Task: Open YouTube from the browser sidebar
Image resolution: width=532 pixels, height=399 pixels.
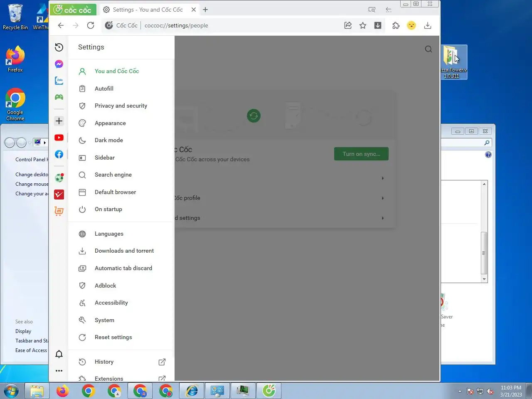Action: [59, 138]
